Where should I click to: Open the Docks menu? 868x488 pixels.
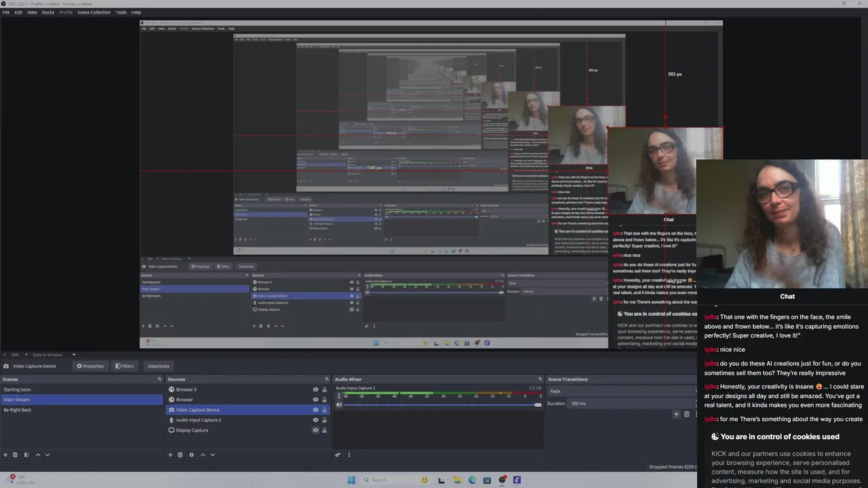[48, 12]
